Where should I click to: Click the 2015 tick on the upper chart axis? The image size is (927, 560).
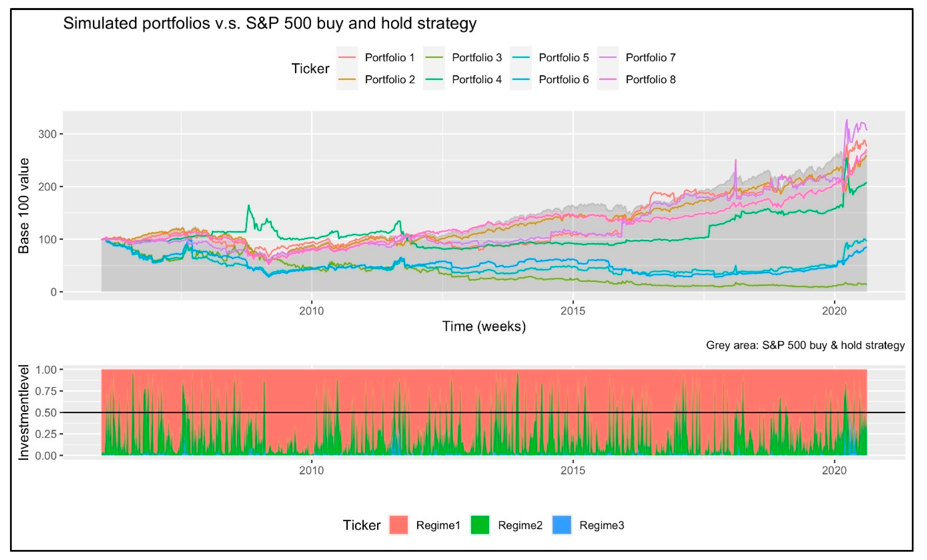pos(573,311)
